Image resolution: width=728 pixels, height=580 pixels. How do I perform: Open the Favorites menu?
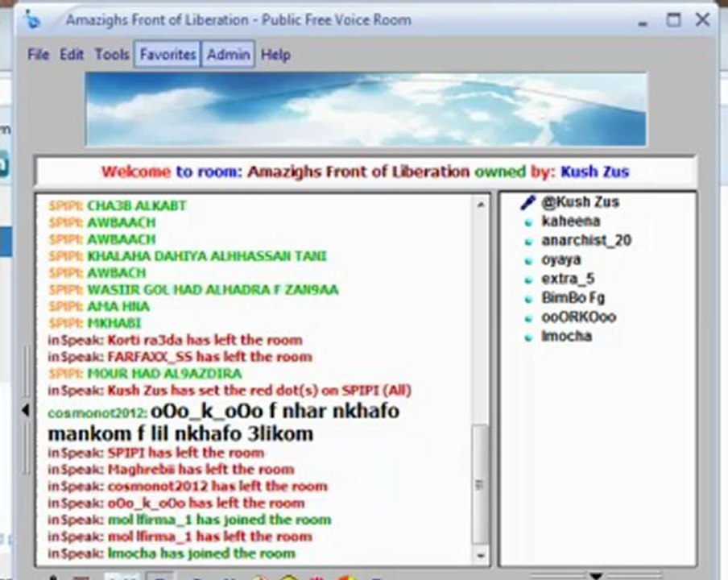[x=168, y=54]
